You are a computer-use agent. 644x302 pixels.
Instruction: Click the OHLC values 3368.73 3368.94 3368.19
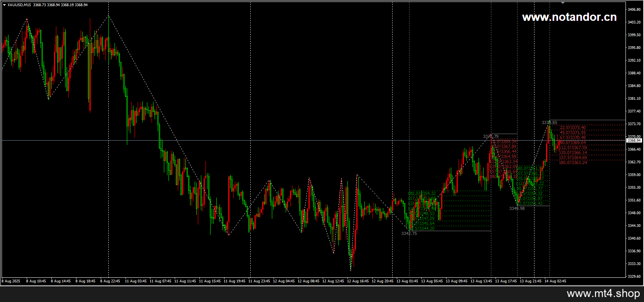(53, 5)
